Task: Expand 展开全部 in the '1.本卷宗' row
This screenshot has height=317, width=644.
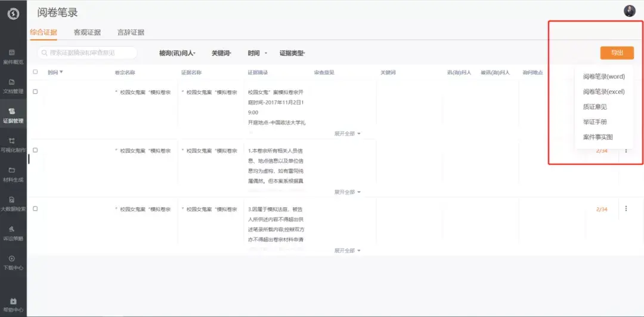Action: pyautogui.click(x=348, y=192)
